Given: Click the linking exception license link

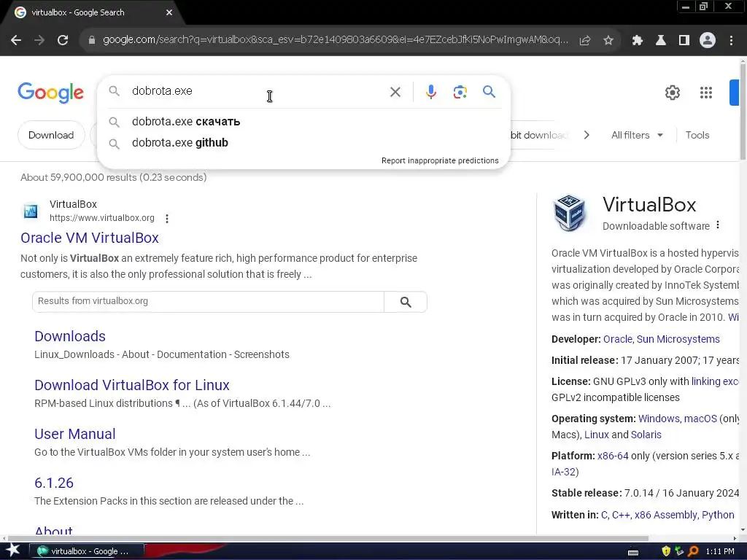Looking at the screenshot, I should pyautogui.click(x=715, y=381).
